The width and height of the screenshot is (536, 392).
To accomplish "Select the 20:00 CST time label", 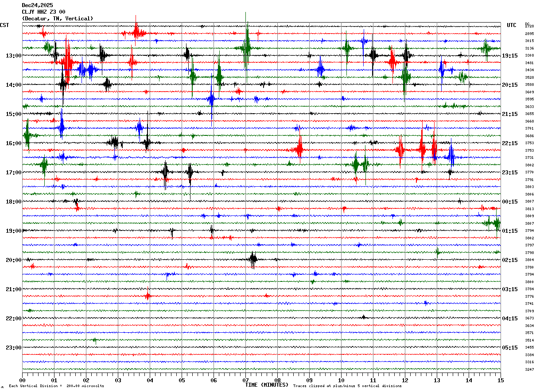I will [14, 260].
